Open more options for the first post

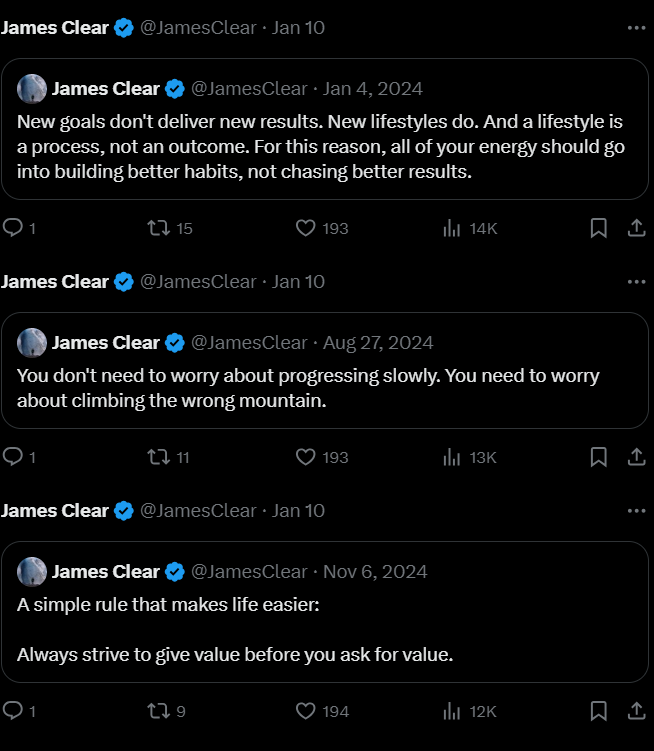[x=636, y=28]
